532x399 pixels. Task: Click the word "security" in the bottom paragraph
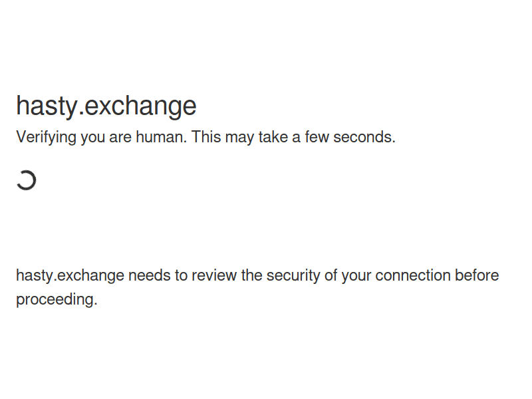tap(293, 276)
